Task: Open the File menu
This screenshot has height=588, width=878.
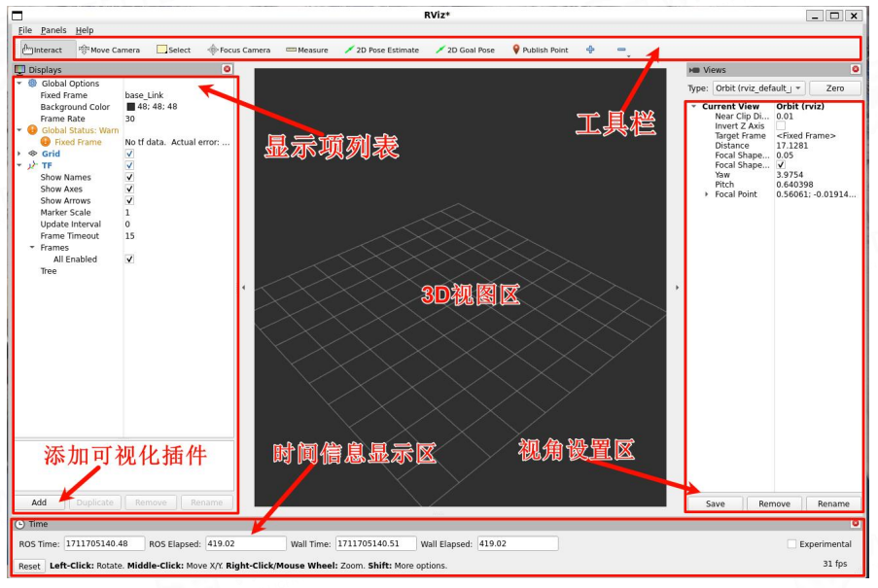Action: pyautogui.click(x=25, y=30)
